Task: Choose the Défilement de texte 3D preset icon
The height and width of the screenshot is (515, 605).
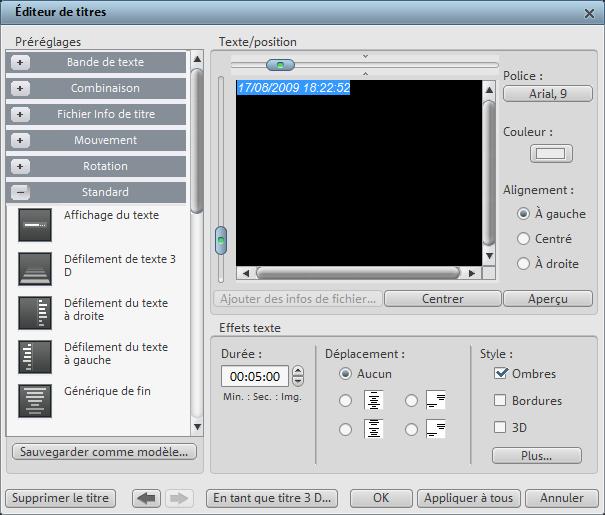Action: pyautogui.click(x=35, y=269)
